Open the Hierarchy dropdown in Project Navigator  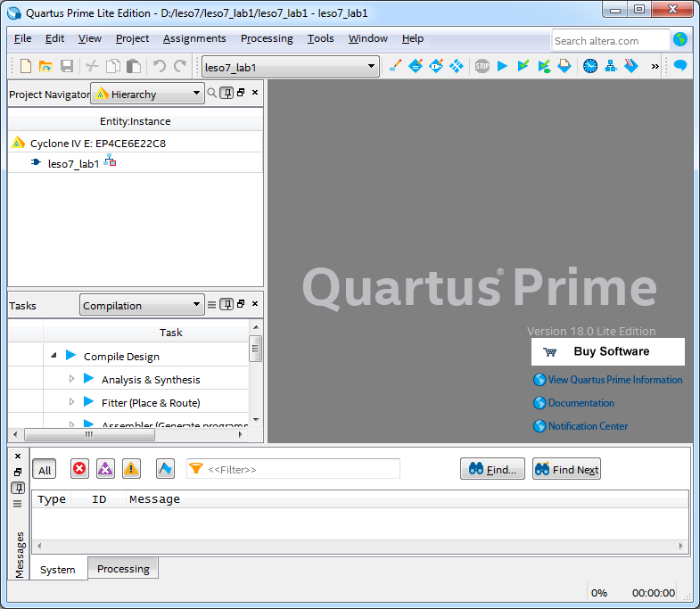(x=147, y=94)
